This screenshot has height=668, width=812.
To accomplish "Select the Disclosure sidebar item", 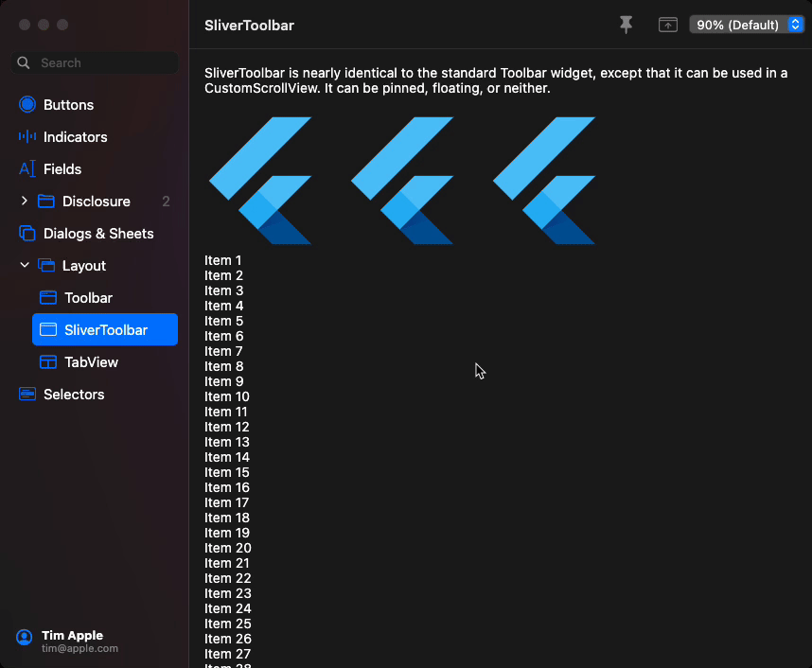I will (x=97, y=201).
